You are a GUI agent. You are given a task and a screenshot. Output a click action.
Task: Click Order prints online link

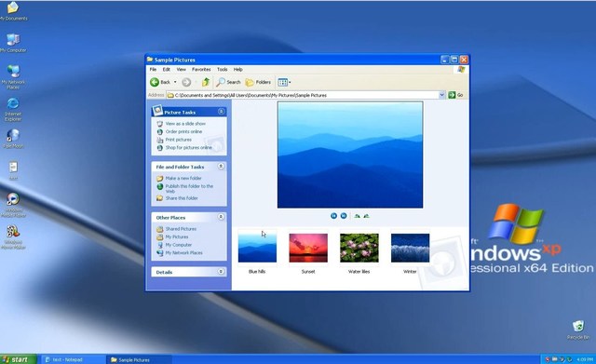point(183,131)
